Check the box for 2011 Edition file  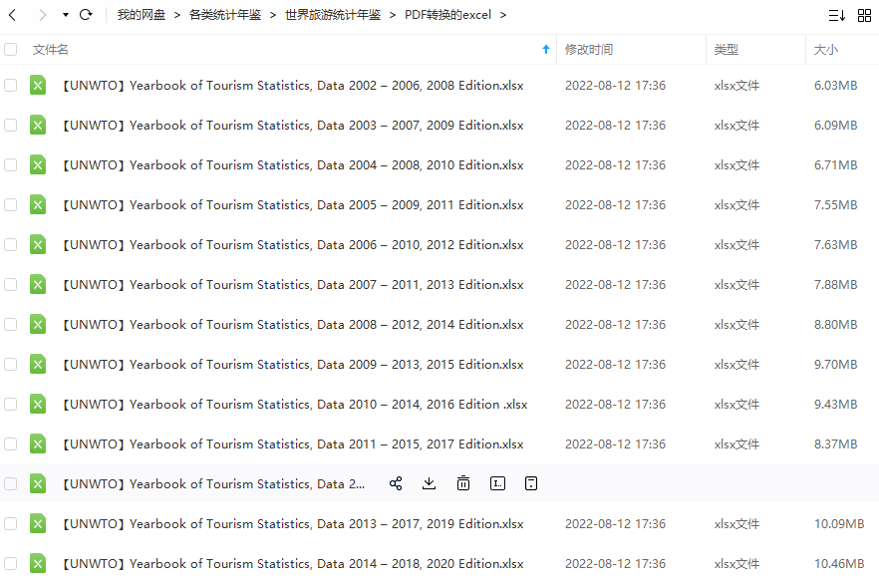coord(11,204)
